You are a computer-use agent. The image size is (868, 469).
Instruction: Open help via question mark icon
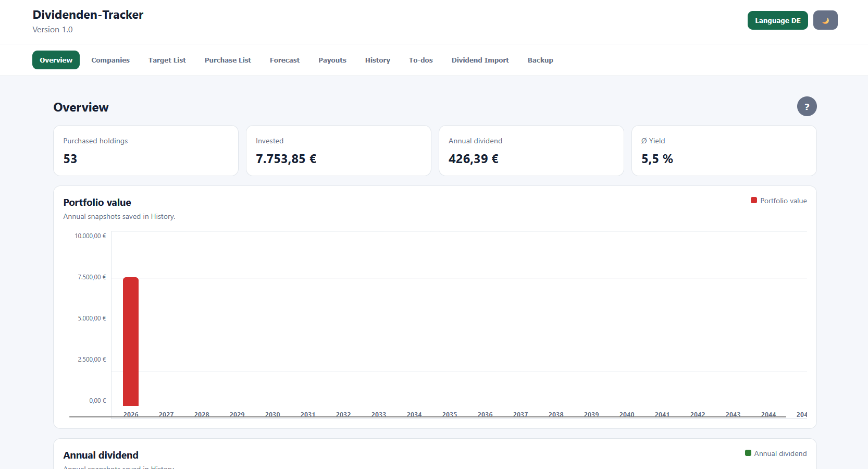[x=807, y=106]
